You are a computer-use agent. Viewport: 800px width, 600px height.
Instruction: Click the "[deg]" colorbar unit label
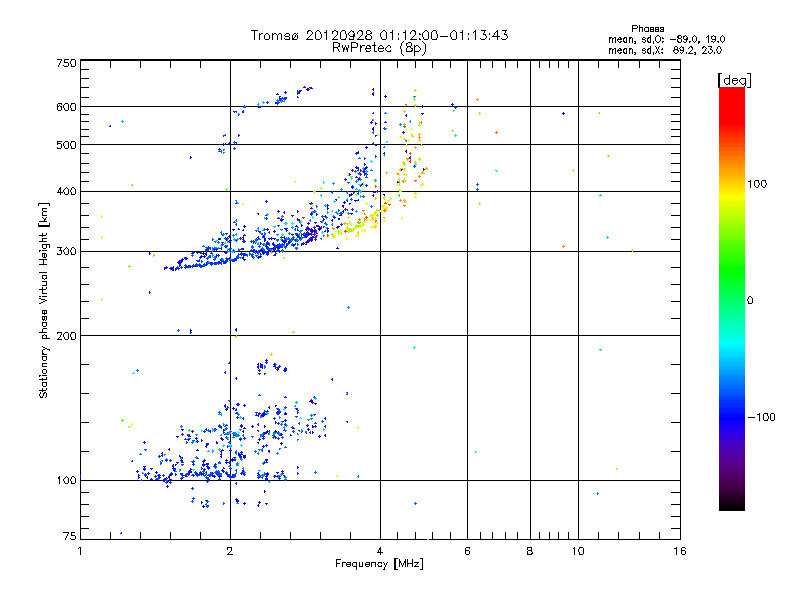(734, 80)
